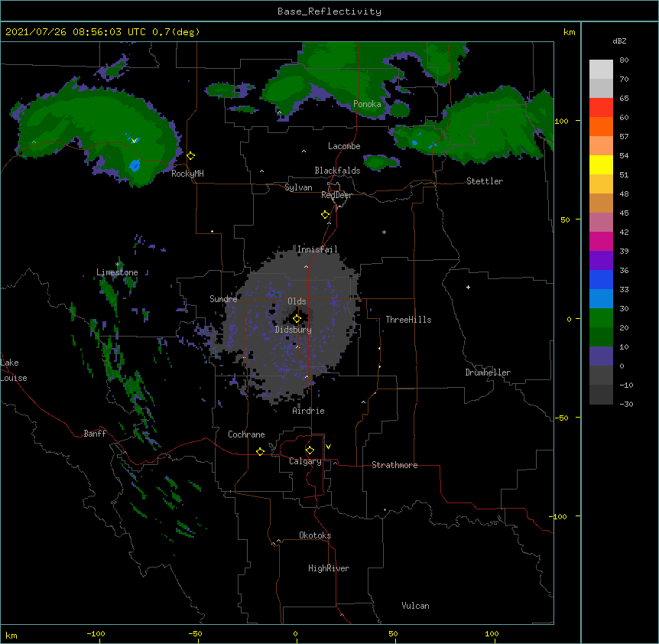This screenshot has width=659, height=644.
Task: Click the yellow diamond marker near RockyMH
Action: (191, 156)
